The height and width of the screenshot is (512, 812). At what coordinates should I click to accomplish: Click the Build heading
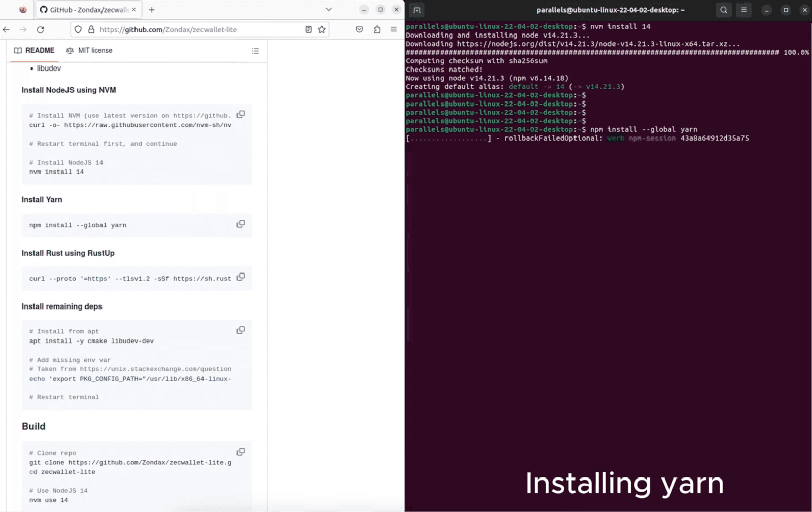click(x=33, y=426)
